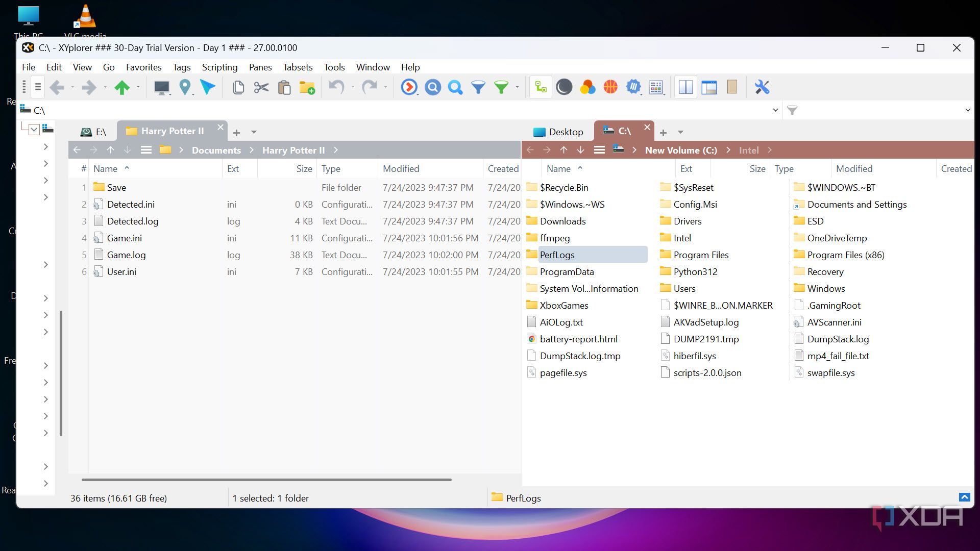
Task: Click the live filter input field
Action: pos(880,110)
